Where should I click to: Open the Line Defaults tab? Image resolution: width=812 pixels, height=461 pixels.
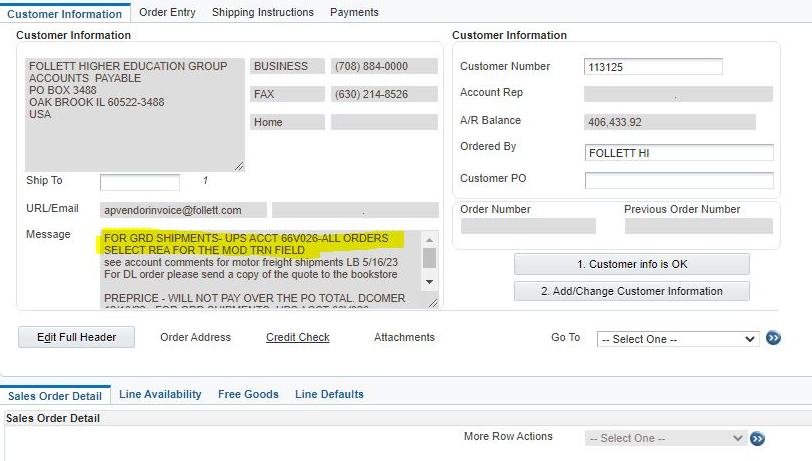[x=329, y=394]
